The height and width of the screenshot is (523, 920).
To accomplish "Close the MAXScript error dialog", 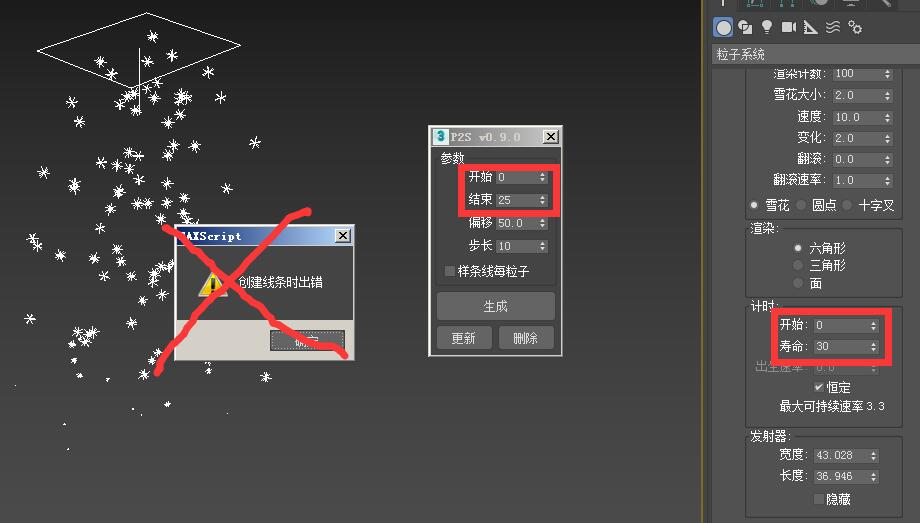I will (343, 235).
